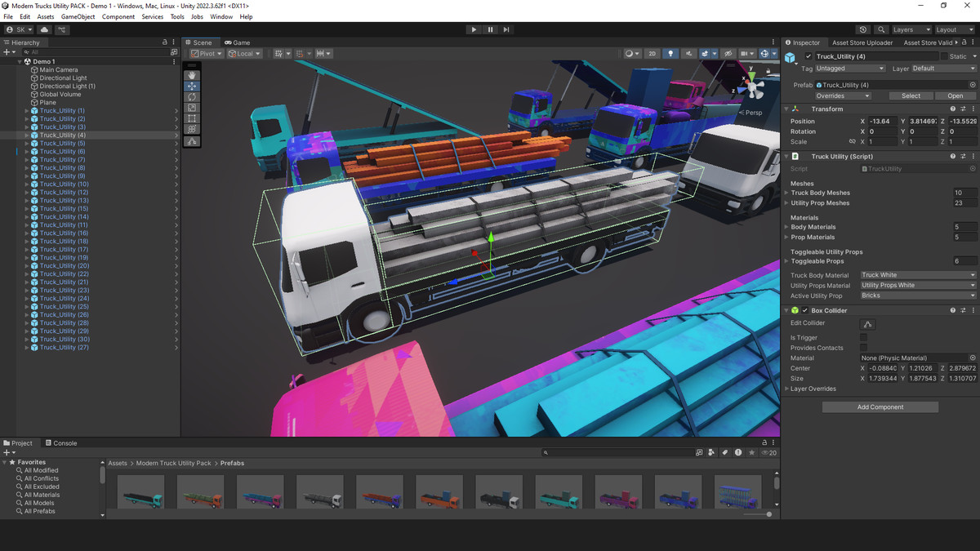Lock the Inspector panel
This screenshot has width=980, height=551.
click(x=964, y=42)
